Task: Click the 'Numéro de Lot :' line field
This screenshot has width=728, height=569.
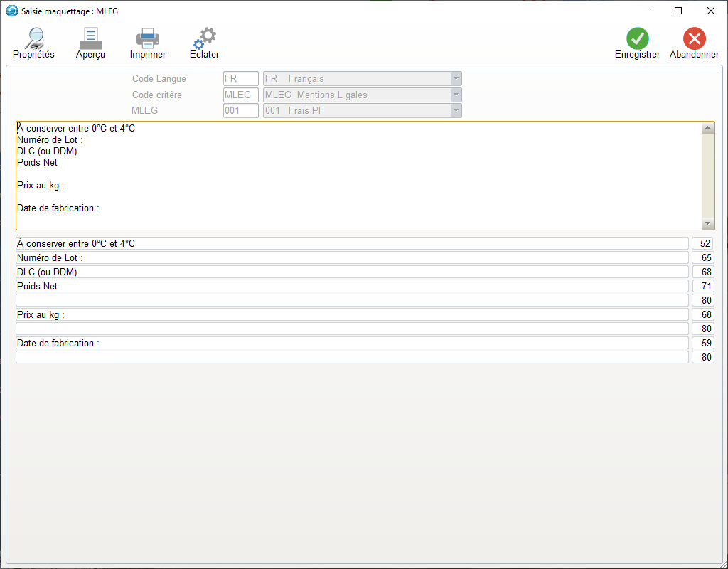Action: coord(352,257)
